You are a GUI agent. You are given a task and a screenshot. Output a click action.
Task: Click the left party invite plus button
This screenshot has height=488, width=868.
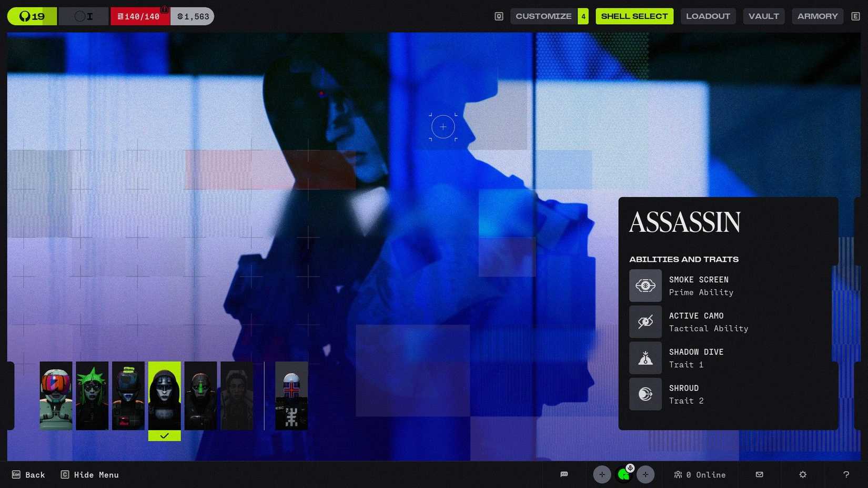602,474
